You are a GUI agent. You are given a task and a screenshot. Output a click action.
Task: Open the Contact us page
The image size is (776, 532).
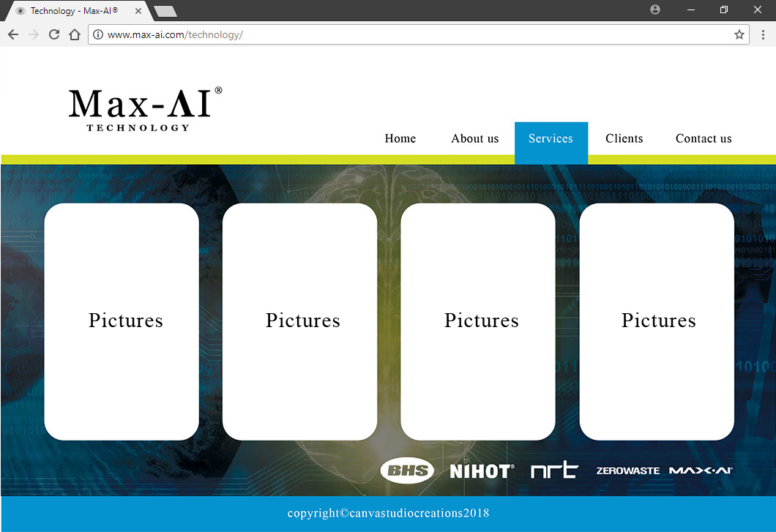pos(703,138)
